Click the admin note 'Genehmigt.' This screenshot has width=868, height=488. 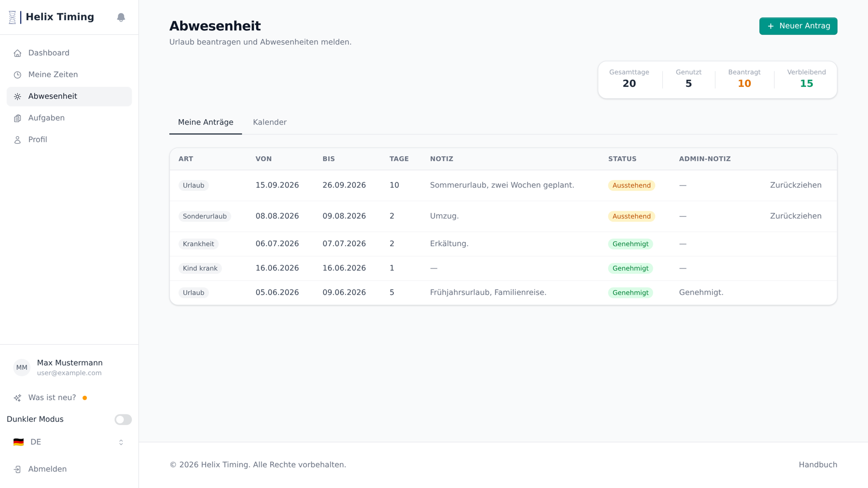coord(701,293)
